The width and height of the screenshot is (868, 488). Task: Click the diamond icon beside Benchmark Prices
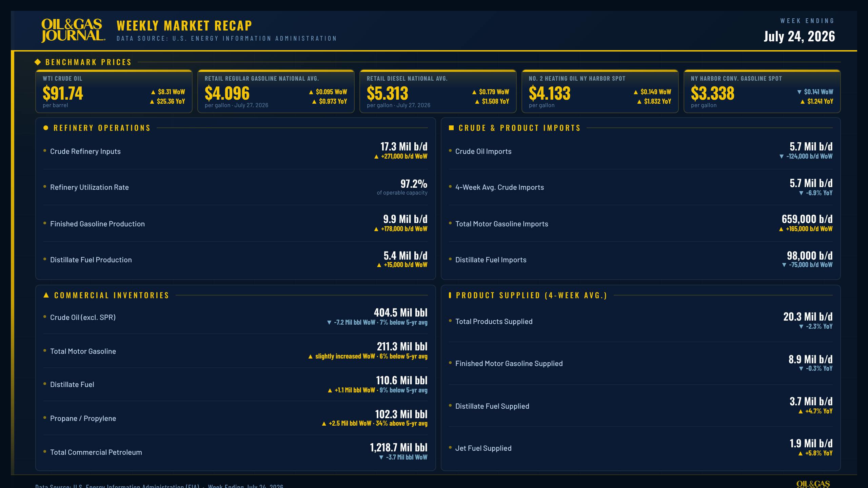[38, 62]
